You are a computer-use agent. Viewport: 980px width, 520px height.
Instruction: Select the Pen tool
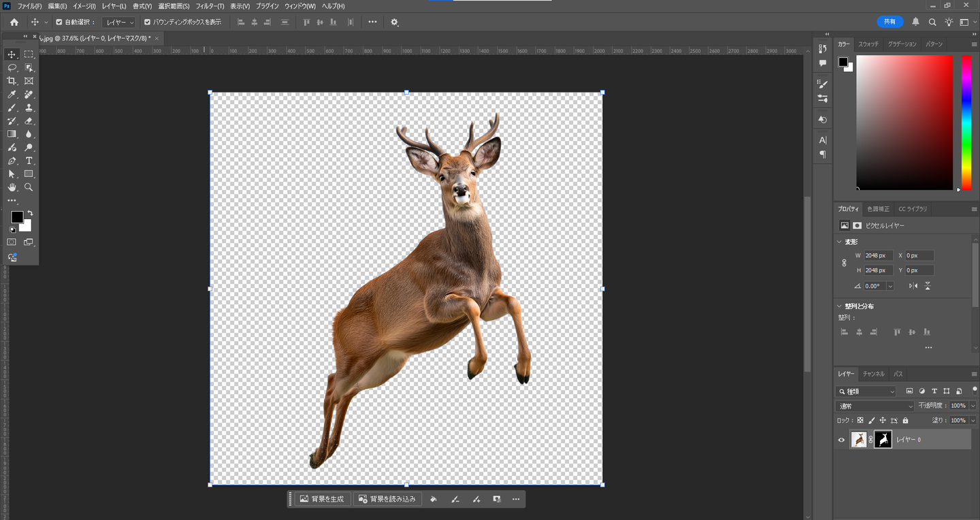click(12, 161)
